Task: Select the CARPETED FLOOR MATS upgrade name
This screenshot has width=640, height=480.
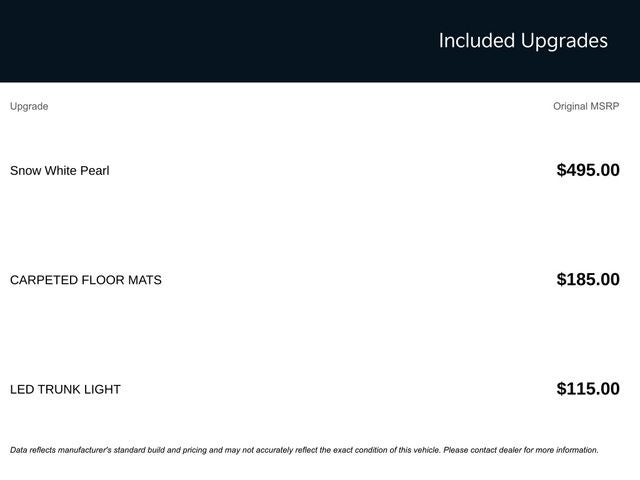Action: point(86,280)
